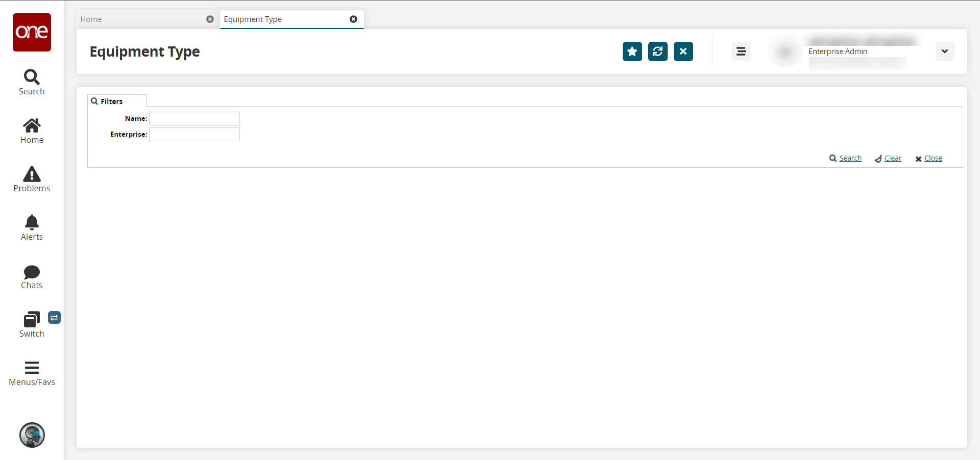Open the Menus/Favs menu

click(x=32, y=374)
